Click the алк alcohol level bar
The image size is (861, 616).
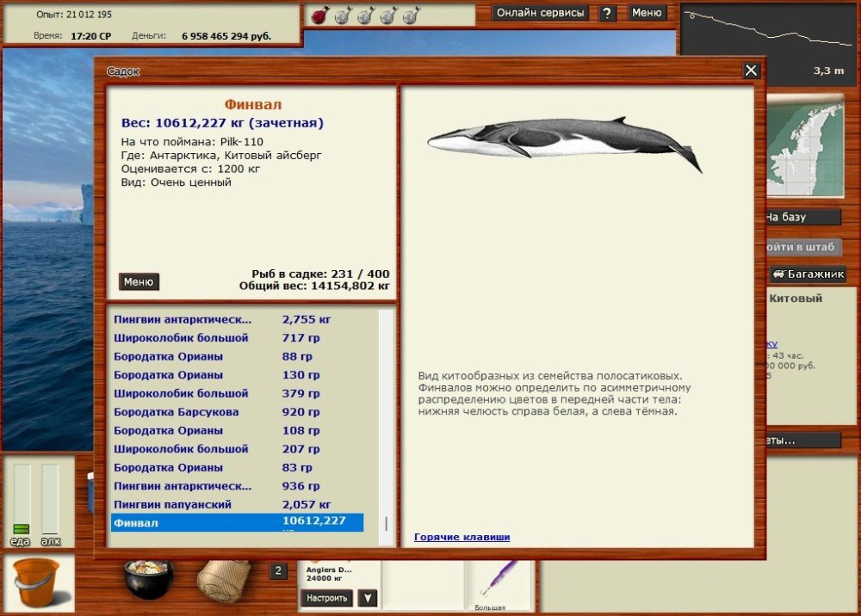[x=50, y=499]
